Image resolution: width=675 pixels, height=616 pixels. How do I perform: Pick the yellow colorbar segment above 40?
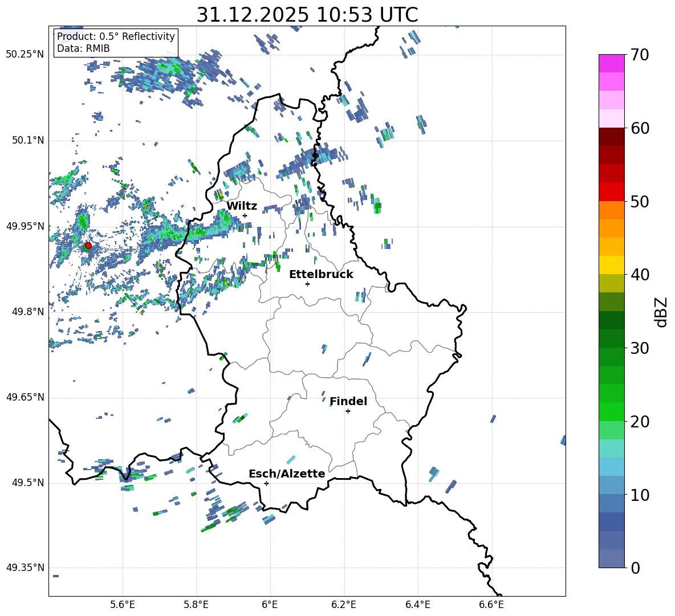pos(611,266)
